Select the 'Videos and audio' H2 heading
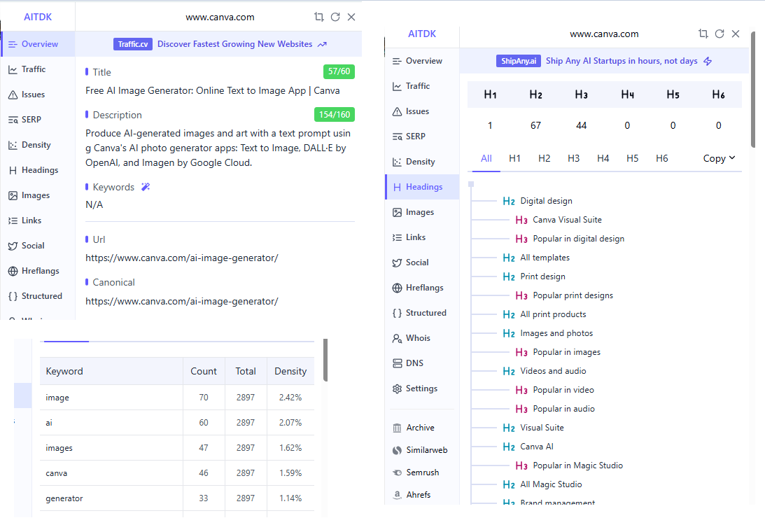 (x=545, y=372)
